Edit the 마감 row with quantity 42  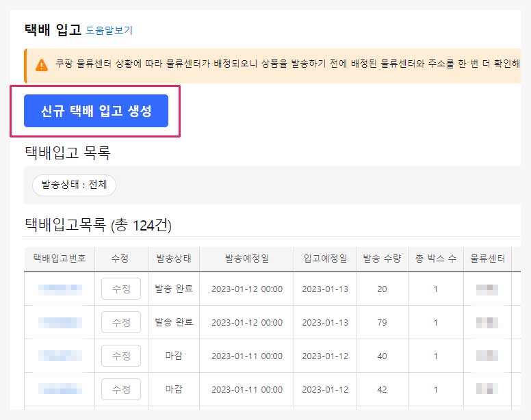(x=121, y=389)
